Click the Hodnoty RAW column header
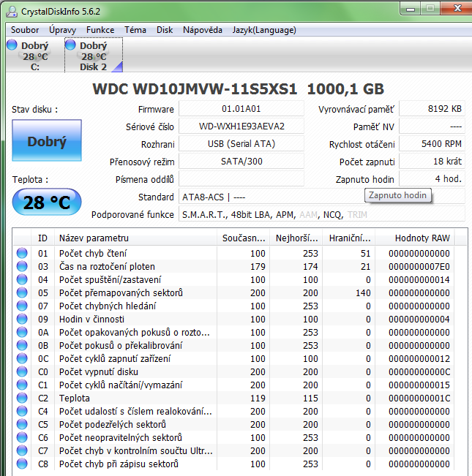The height and width of the screenshot is (476, 472). coord(415,238)
